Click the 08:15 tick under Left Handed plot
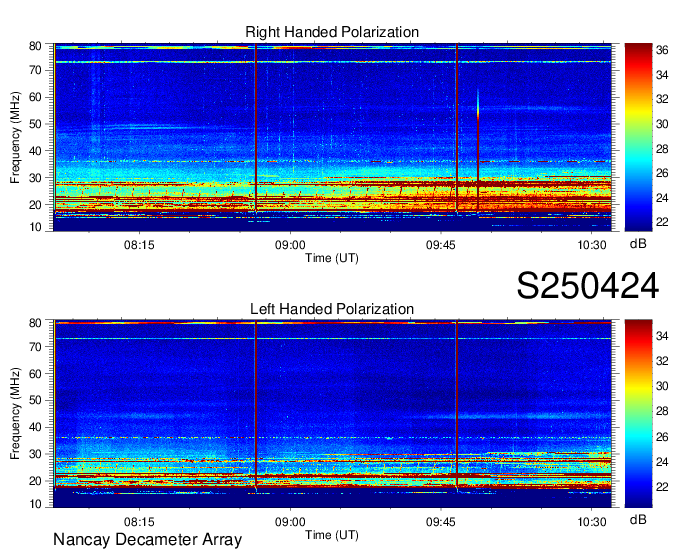 click(139, 522)
